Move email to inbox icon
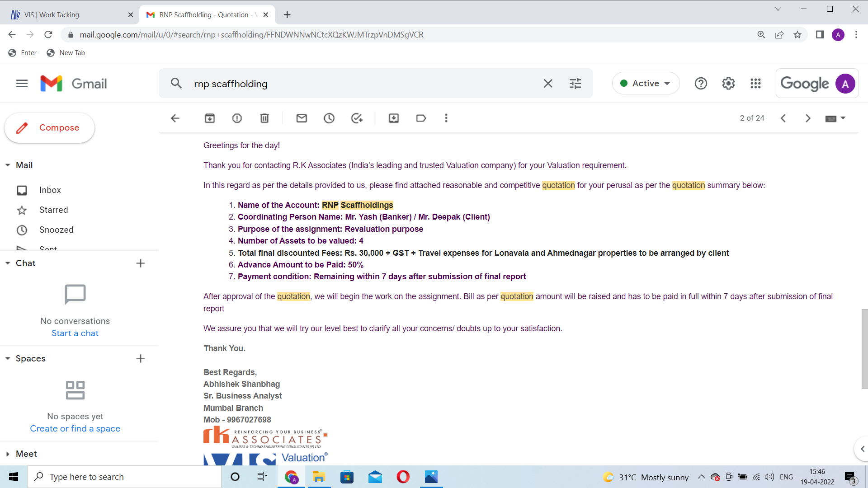Screen dimensions: 868x488 (394, 118)
